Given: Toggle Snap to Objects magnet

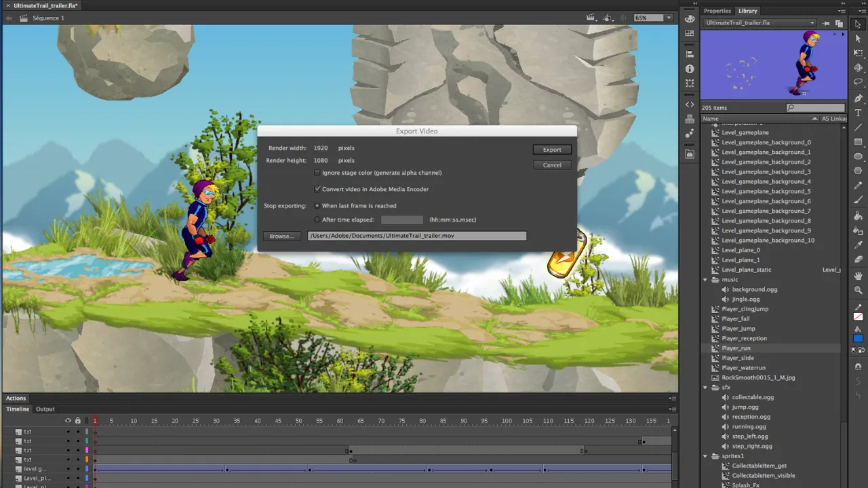Looking at the screenshot, I should pyautogui.click(x=858, y=367).
